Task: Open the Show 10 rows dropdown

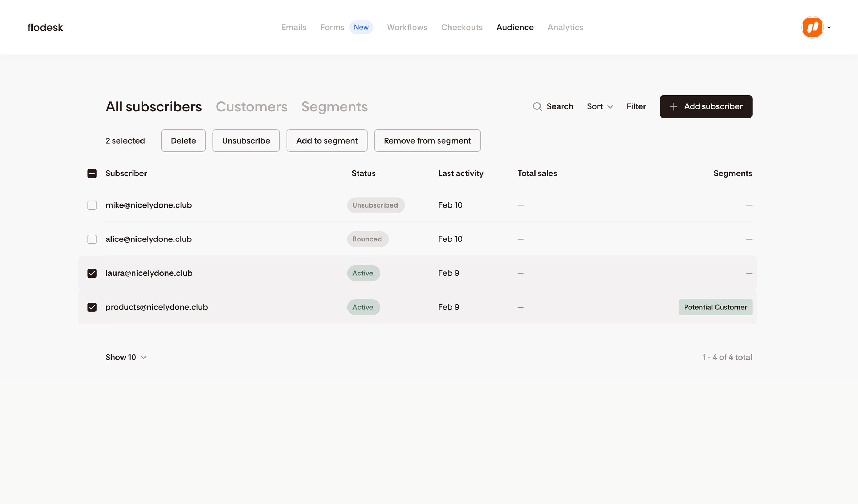Action: pyautogui.click(x=126, y=357)
